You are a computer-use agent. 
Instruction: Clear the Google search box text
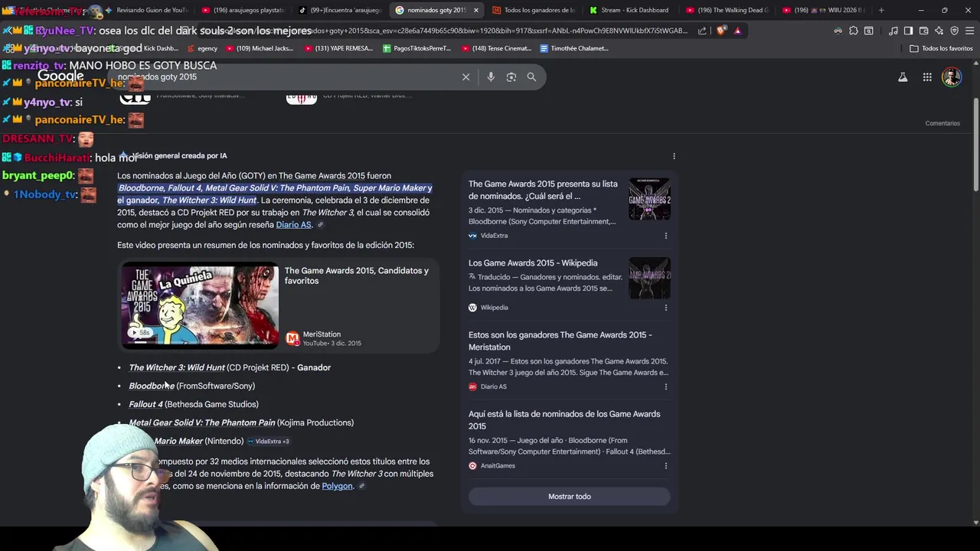point(465,77)
